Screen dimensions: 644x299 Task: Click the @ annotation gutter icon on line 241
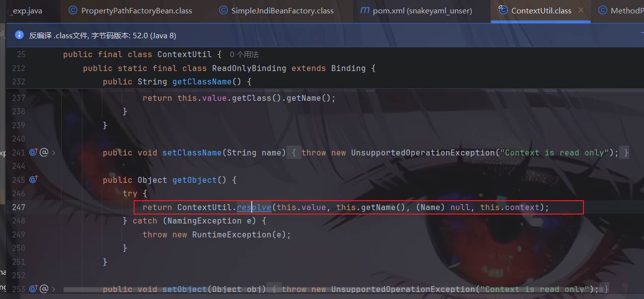tap(44, 152)
